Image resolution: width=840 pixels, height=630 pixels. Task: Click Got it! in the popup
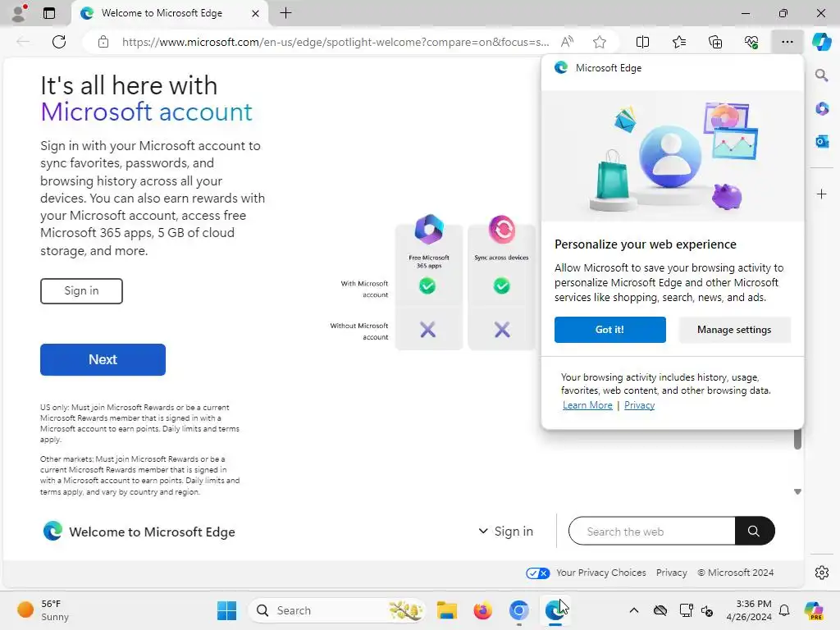[610, 330]
